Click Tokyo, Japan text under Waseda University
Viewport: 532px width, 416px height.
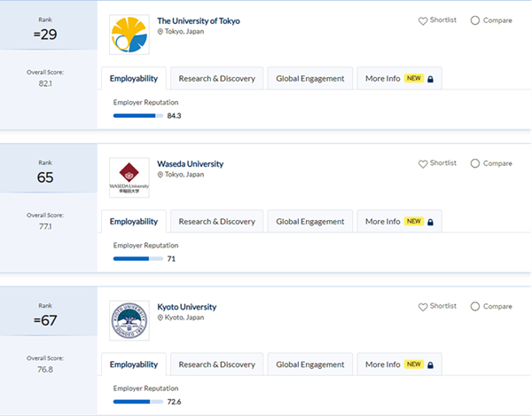[184, 175]
